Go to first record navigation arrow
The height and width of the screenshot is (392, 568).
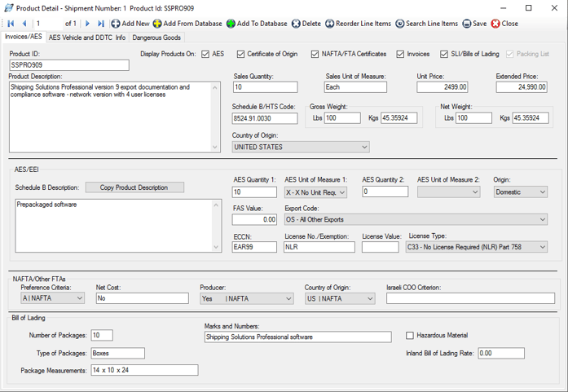click(x=11, y=24)
